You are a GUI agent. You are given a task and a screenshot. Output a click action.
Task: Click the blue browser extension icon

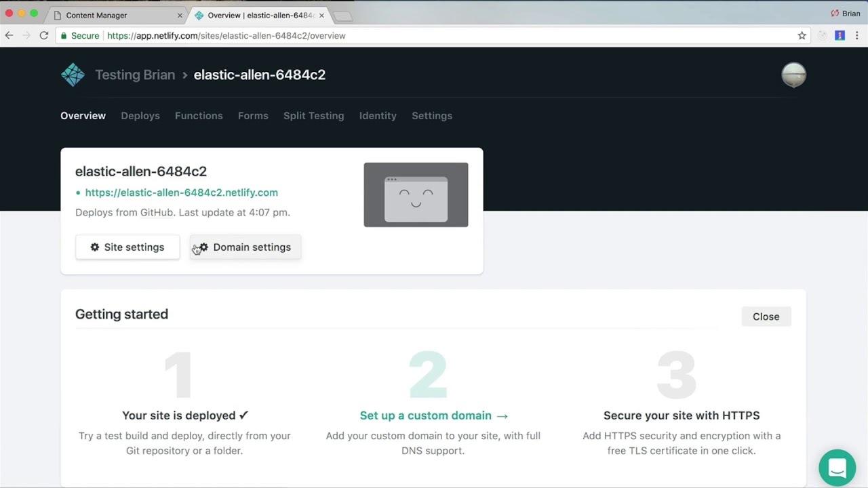click(840, 35)
